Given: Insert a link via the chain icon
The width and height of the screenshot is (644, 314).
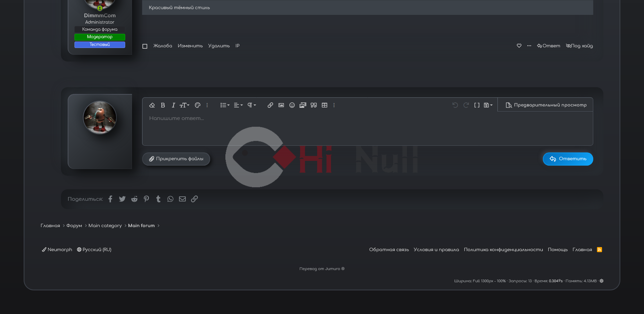Looking at the screenshot, I should (x=270, y=105).
